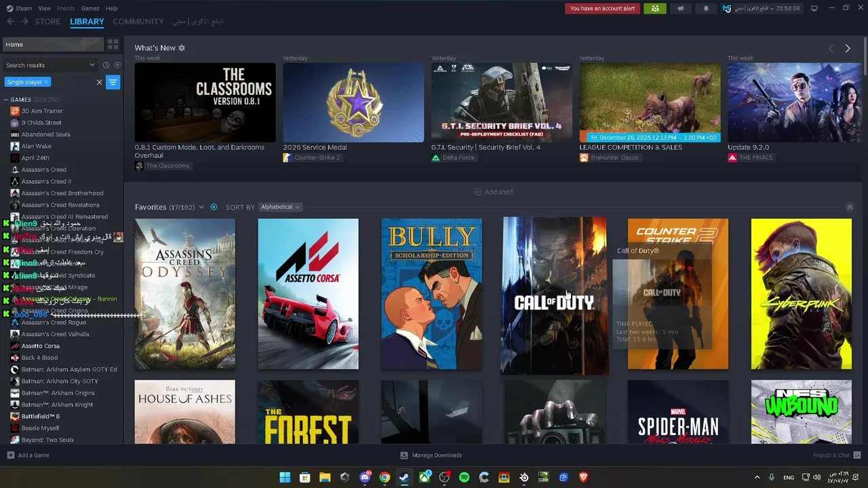
Task: Open the notifications bell
Action: 706,9
